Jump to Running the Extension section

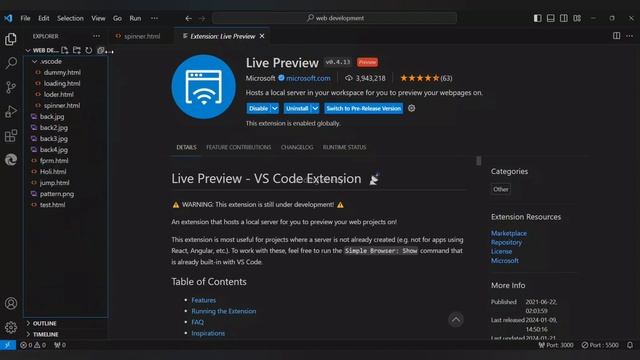click(x=224, y=311)
